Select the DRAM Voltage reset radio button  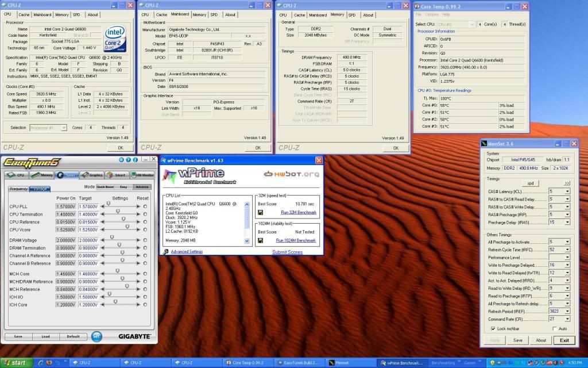(x=145, y=240)
